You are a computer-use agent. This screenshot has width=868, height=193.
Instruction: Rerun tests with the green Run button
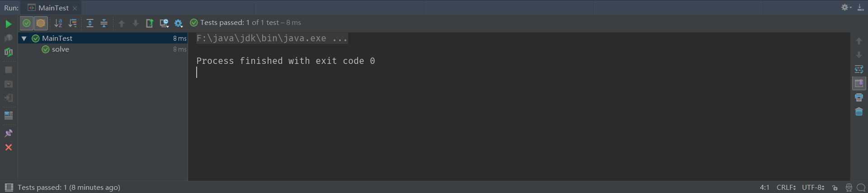click(9, 24)
